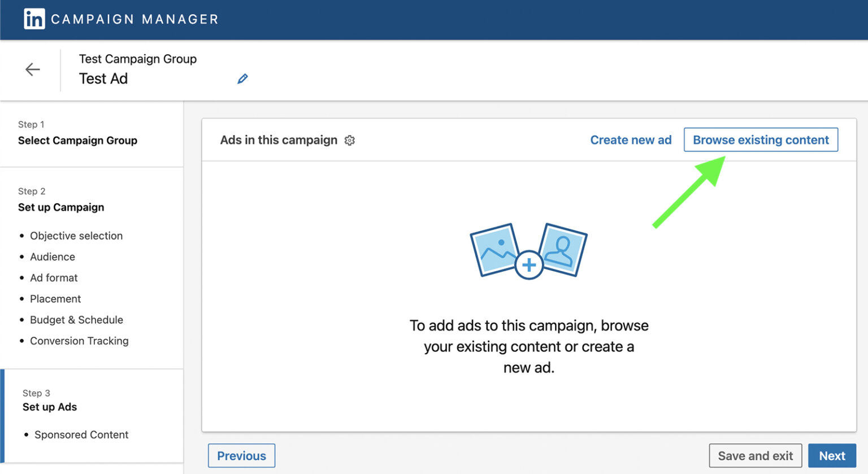868x474 pixels.
Task: Open the Ad format settings
Action: click(x=54, y=277)
